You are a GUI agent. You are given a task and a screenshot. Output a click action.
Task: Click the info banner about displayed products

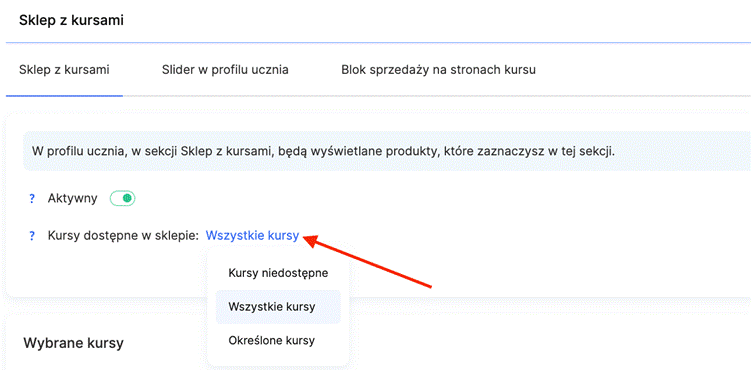387,151
